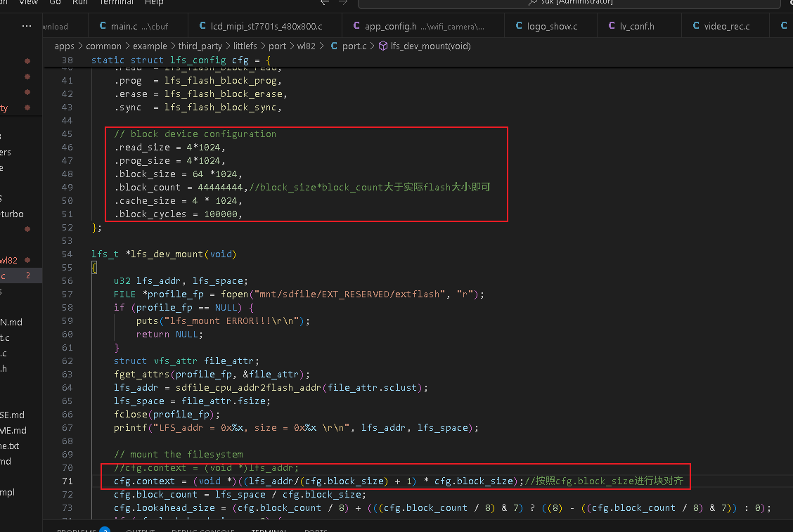Image resolution: width=793 pixels, height=532 pixels.
Task: Click '.block_cycles' on line 51
Action: coord(150,214)
